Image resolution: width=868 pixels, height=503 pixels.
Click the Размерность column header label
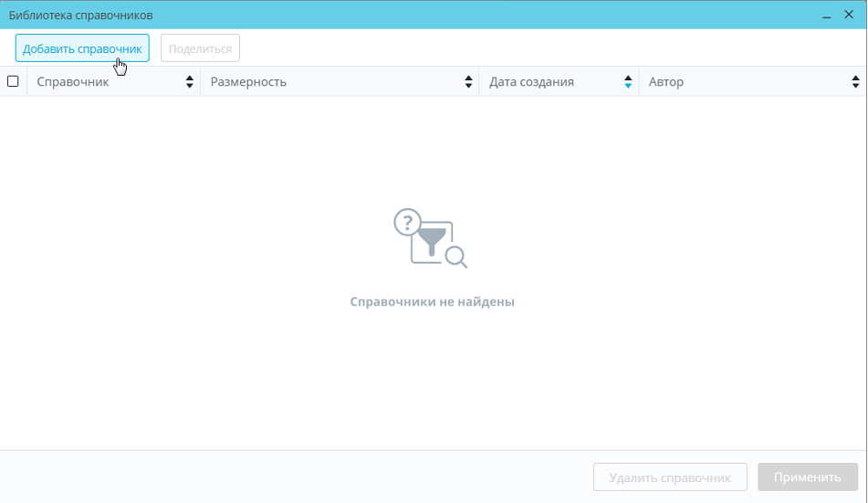[x=248, y=82]
